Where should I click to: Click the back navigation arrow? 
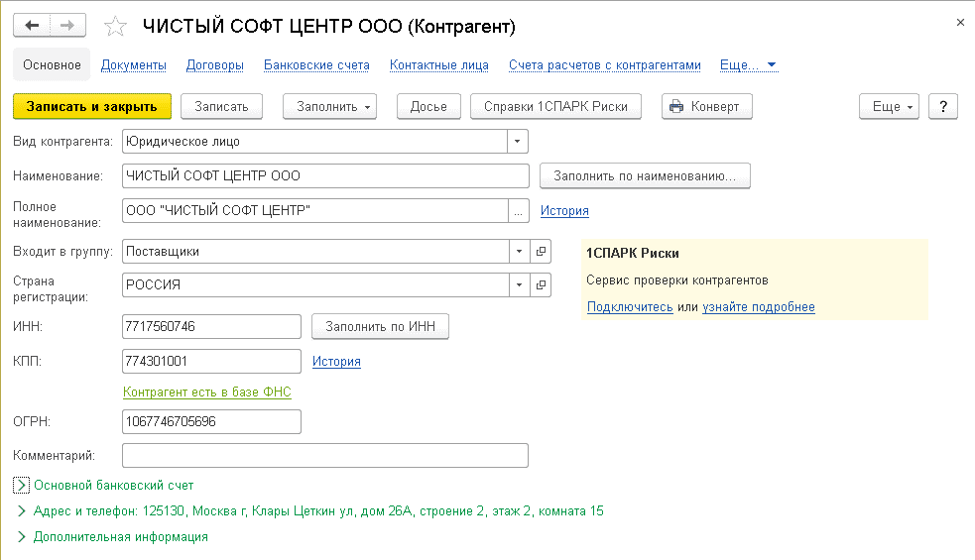[32, 26]
